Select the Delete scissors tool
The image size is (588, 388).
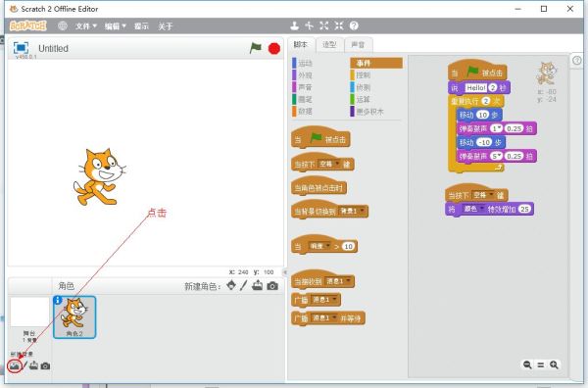(x=310, y=25)
